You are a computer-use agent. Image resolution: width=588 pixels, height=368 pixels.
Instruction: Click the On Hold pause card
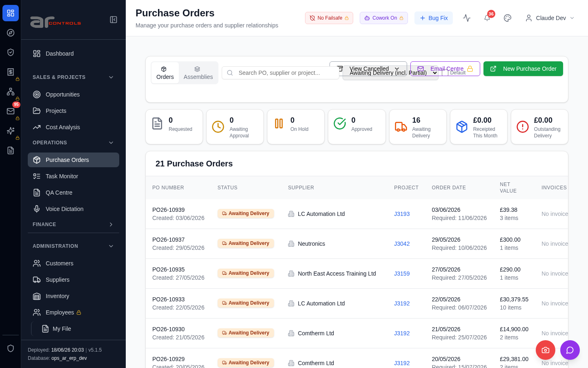[x=296, y=127]
